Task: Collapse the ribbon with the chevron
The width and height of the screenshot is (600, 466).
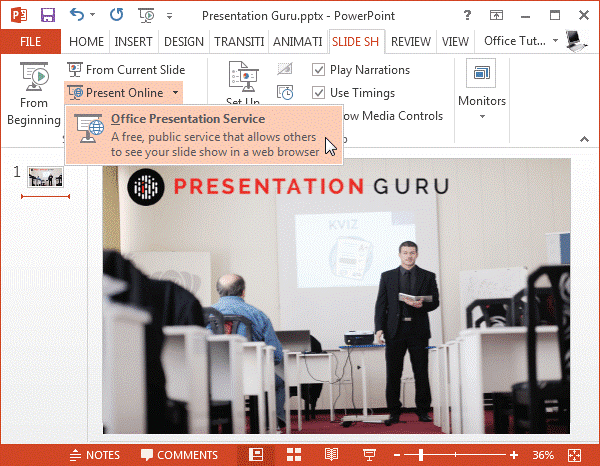Action: click(x=584, y=139)
